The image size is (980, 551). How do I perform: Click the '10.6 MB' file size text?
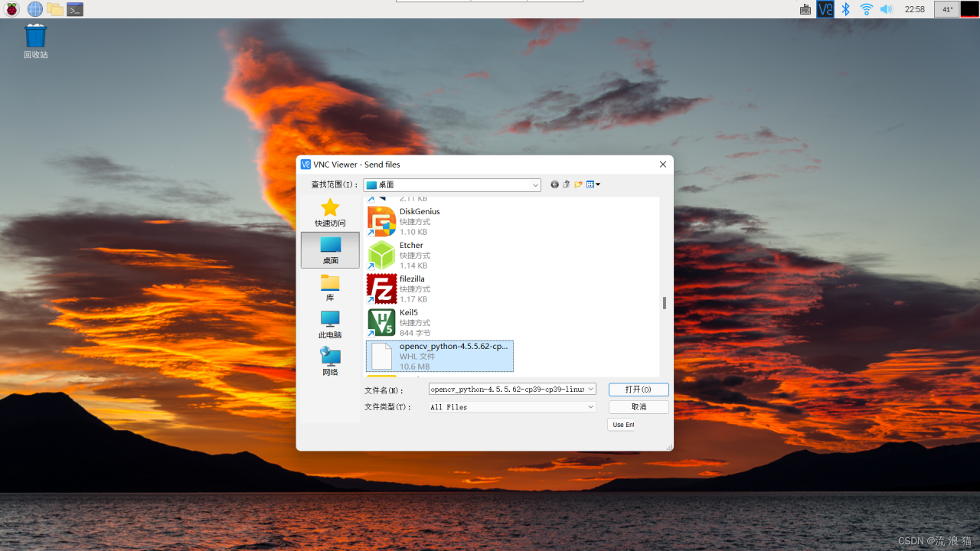coord(414,367)
